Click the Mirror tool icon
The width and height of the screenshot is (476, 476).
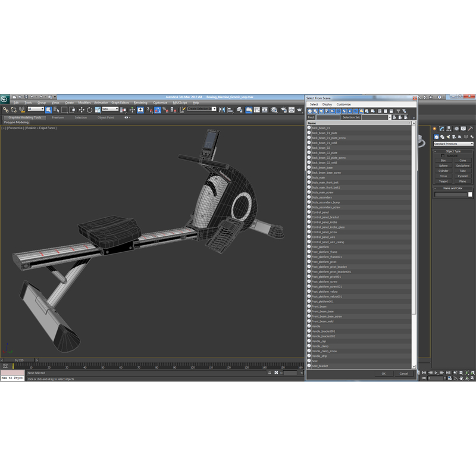pos(223,110)
